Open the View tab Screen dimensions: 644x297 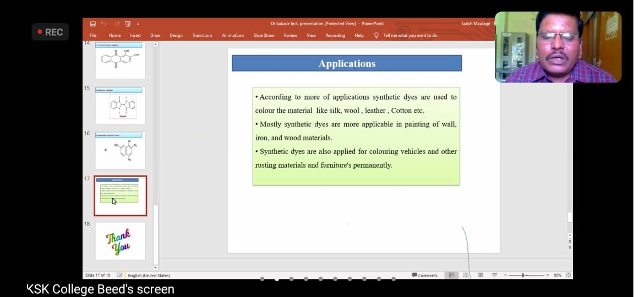click(x=312, y=35)
